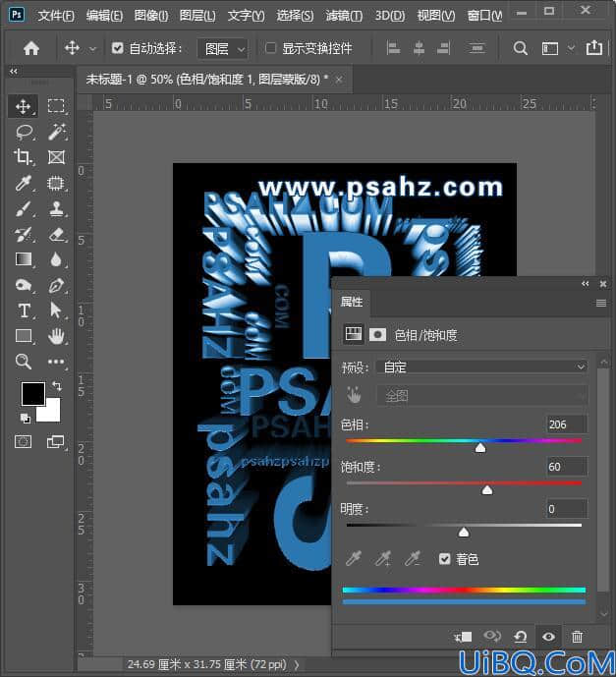Open the 图层(L) menu
Image resolution: width=616 pixels, height=677 pixels.
(x=197, y=16)
